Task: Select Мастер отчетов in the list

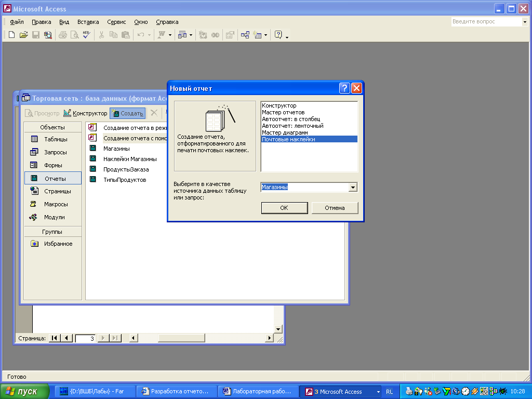Action: click(309, 112)
